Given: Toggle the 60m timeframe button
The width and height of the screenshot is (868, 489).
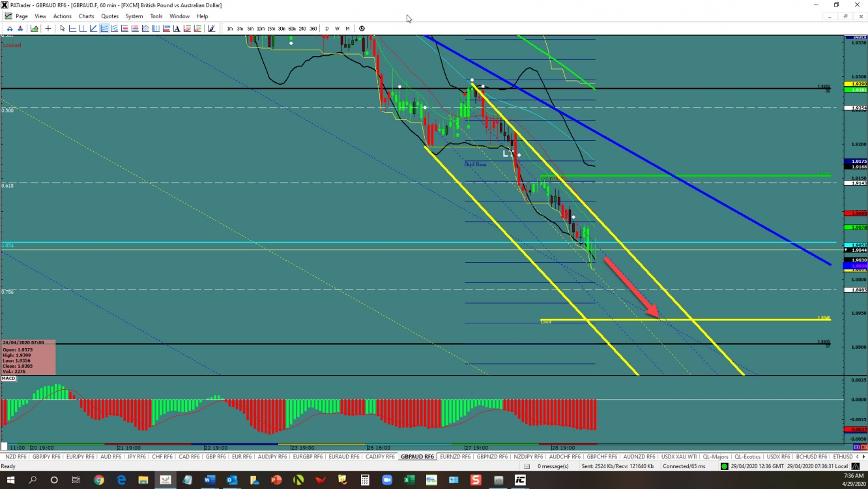Looking at the screenshot, I should pyautogui.click(x=291, y=28).
